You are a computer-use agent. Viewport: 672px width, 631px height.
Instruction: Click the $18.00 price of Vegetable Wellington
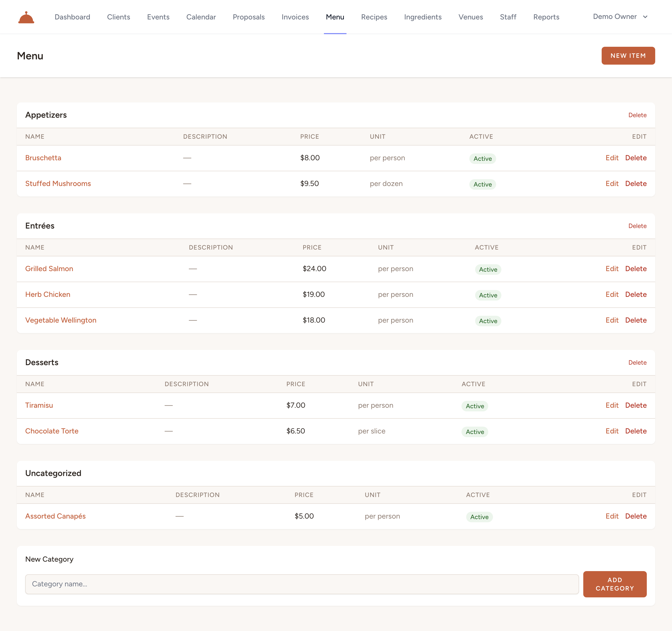(x=314, y=320)
